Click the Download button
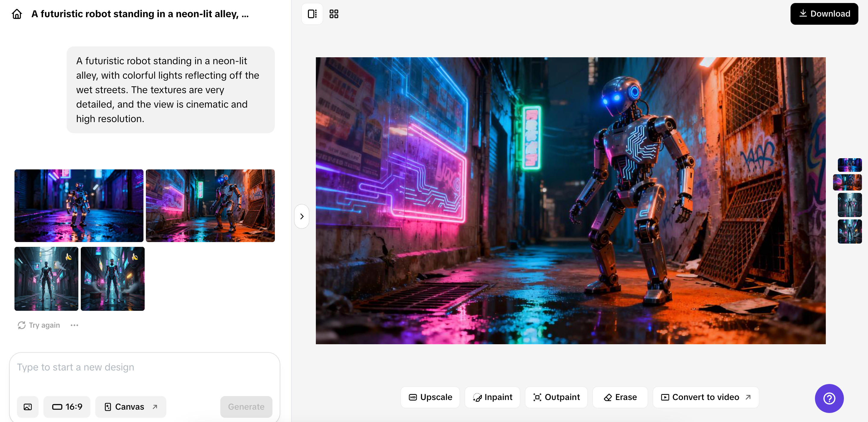868x422 pixels. (824, 14)
